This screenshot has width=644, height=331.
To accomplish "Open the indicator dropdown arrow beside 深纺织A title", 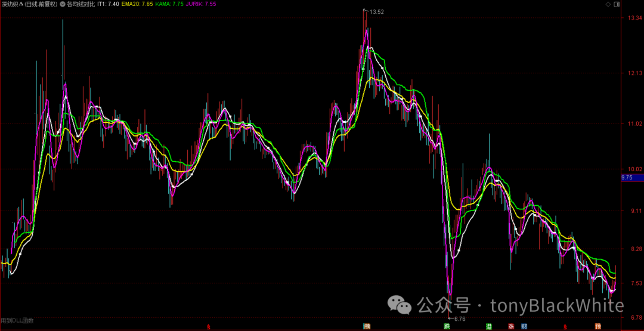I will pyautogui.click(x=62, y=5).
